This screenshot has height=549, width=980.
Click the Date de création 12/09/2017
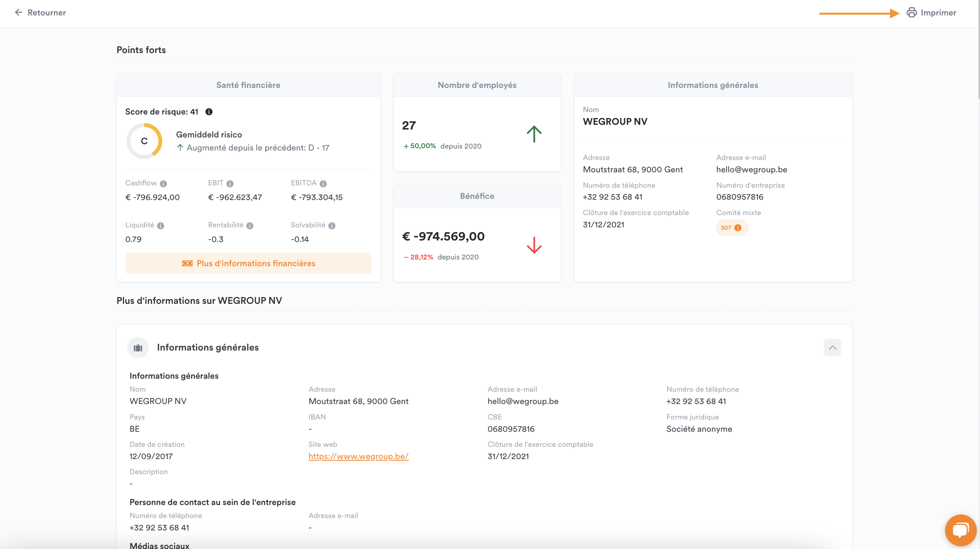pos(151,456)
